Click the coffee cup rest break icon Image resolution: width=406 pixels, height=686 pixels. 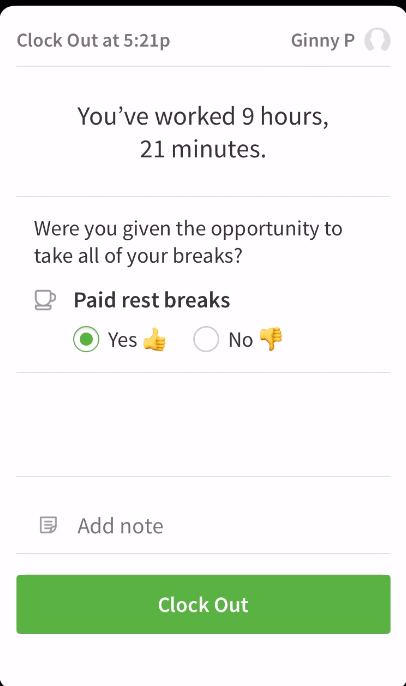(45, 301)
